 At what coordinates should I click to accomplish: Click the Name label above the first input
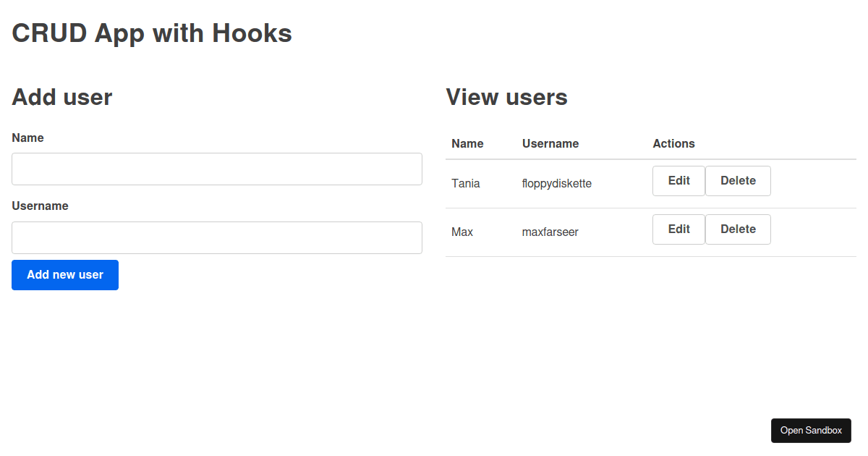(x=27, y=138)
